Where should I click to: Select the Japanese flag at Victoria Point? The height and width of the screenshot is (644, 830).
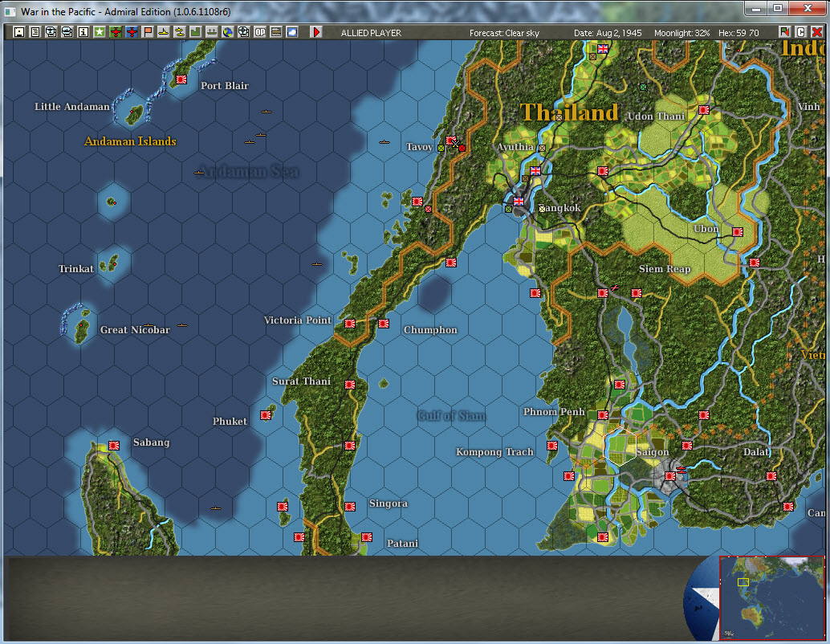[x=350, y=323]
